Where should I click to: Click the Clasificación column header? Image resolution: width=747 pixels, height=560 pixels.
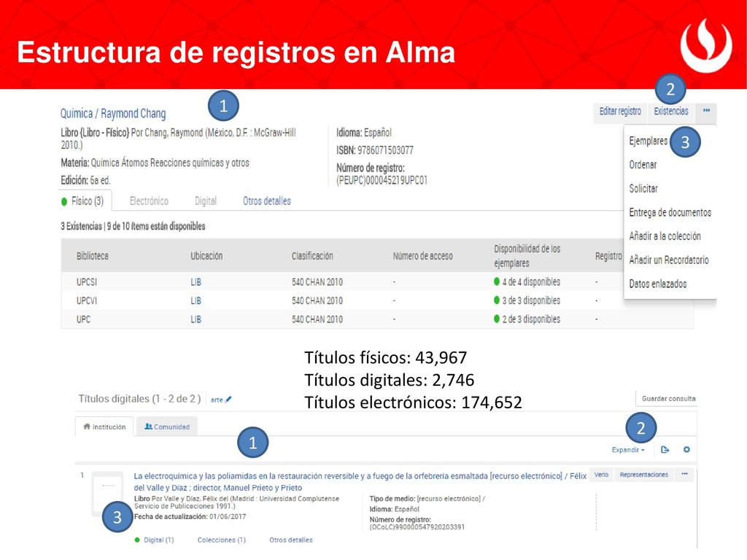pos(312,256)
